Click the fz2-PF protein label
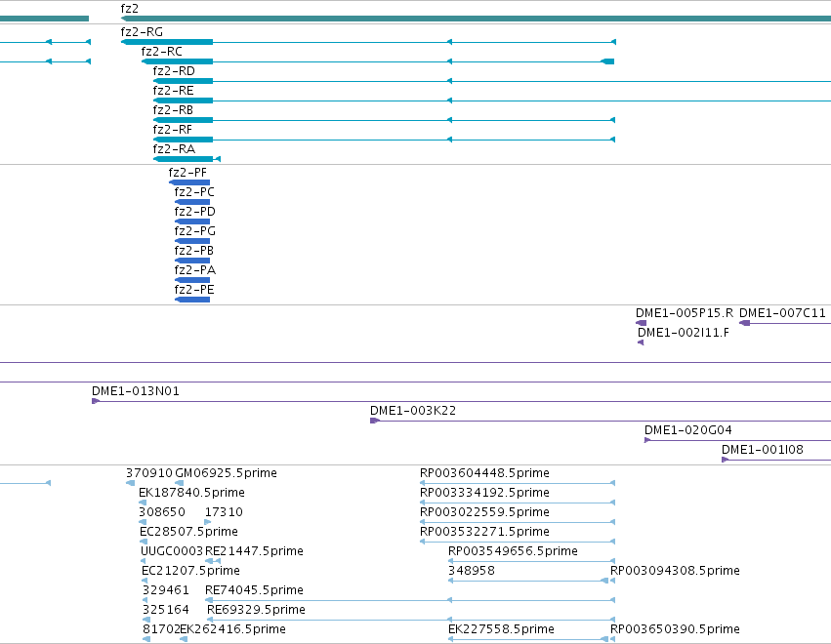This screenshot has width=831, height=644. tap(187, 173)
